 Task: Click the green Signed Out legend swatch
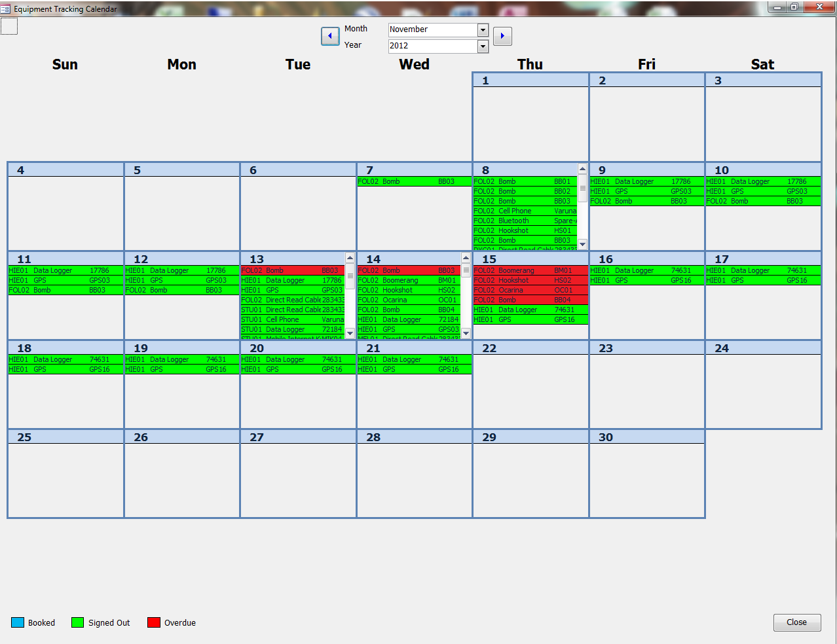(x=78, y=622)
